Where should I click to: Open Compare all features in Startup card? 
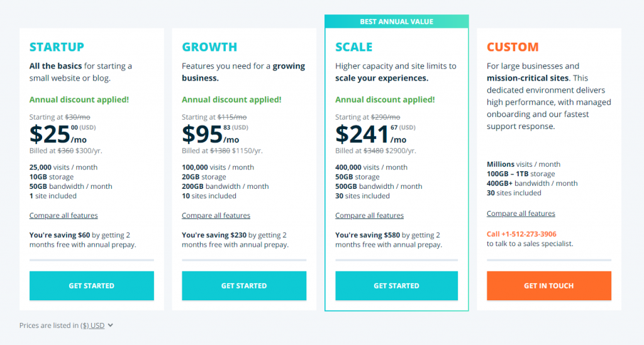pyautogui.click(x=64, y=216)
